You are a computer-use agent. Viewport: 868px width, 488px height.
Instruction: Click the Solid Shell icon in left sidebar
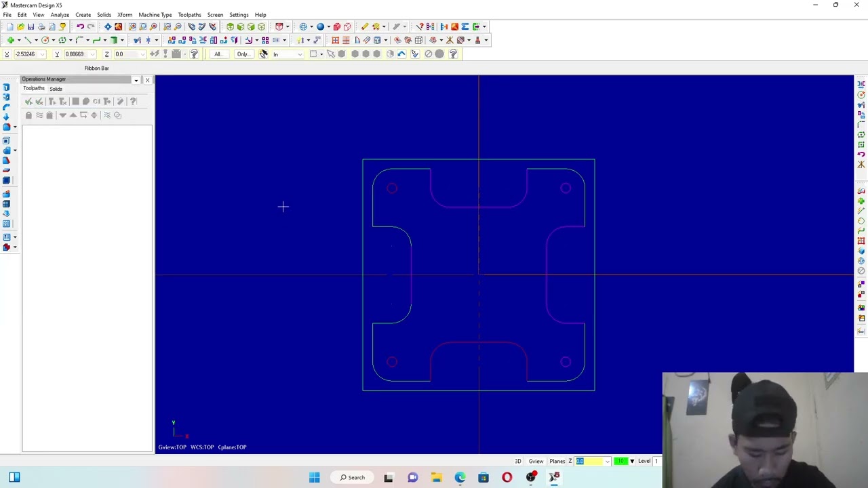(6, 141)
